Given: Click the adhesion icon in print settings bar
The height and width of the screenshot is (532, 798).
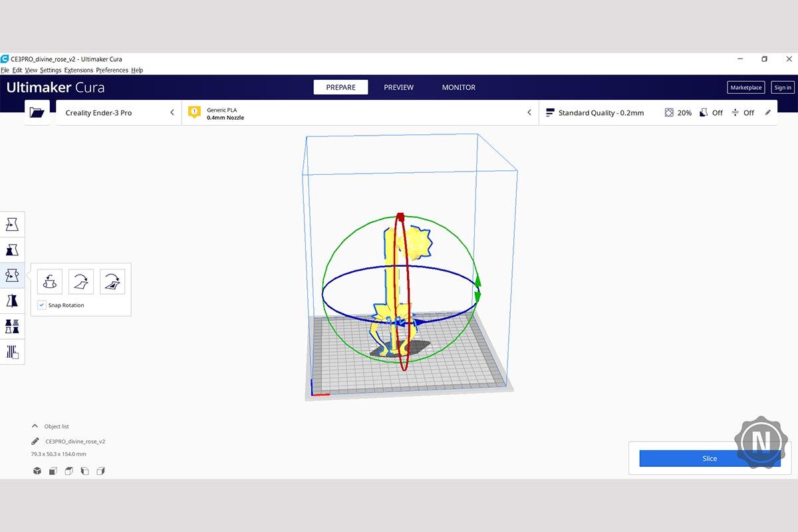Looking at the screenshot, I should click(735, 113).
